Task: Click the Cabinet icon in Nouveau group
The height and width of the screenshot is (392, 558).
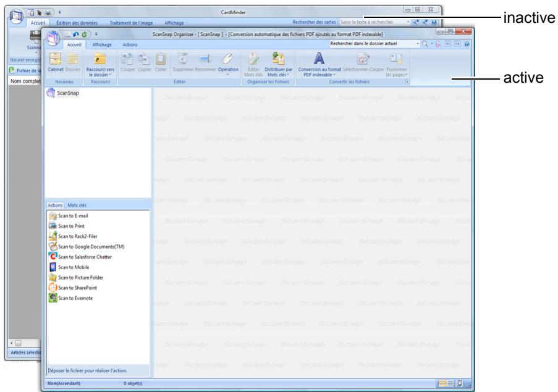Action: pos(55,59)
